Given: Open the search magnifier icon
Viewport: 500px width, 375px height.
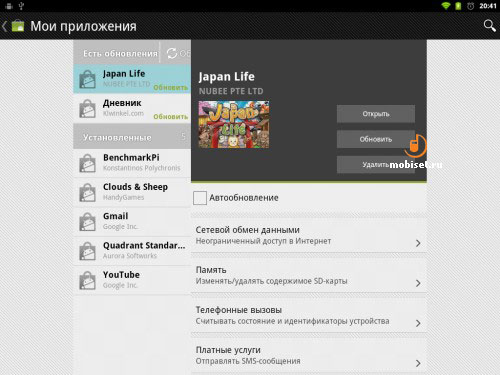Looking at the screenshot, I should [489, 26].
